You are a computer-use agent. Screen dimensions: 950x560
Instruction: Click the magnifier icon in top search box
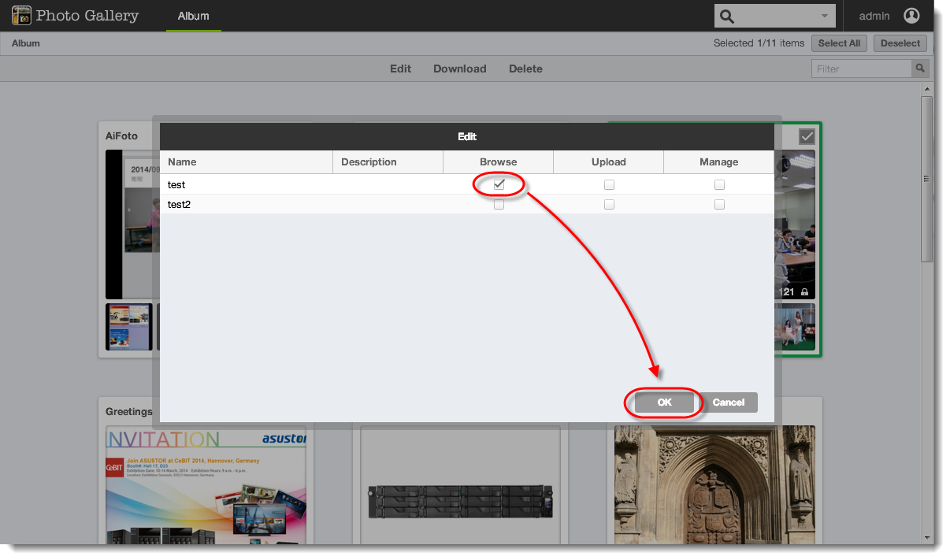tap(727, 17)
